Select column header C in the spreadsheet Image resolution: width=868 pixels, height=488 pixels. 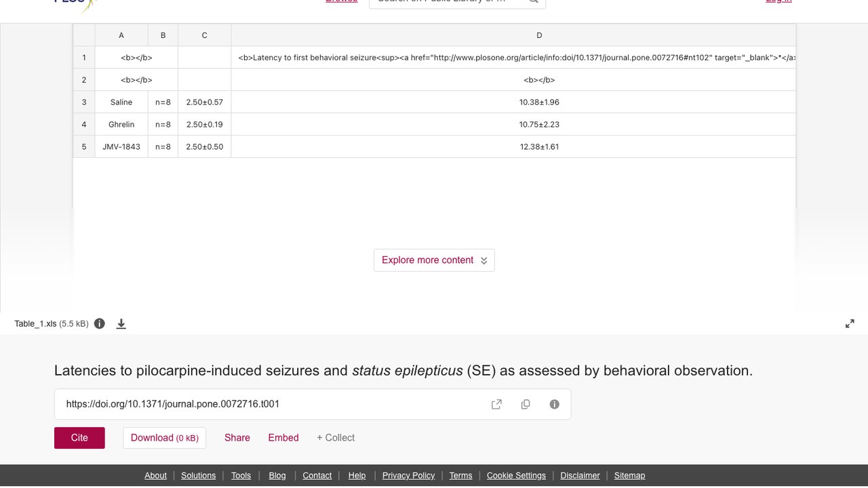click(x=204, y=35)
